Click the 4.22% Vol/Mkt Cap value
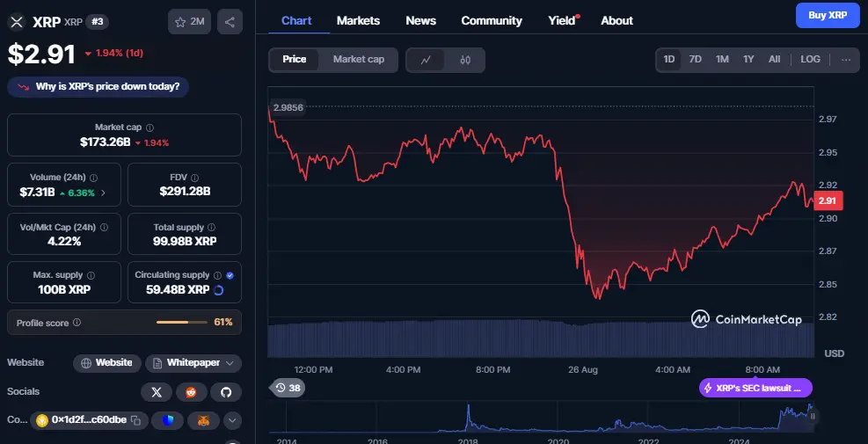Screen dimensions: 868x444 64,242
